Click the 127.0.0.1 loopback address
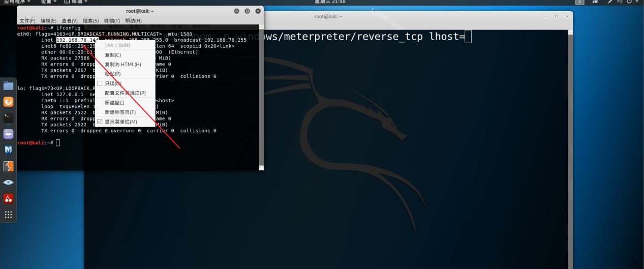Viewport: 644px width, 269px height. [70, 94]
